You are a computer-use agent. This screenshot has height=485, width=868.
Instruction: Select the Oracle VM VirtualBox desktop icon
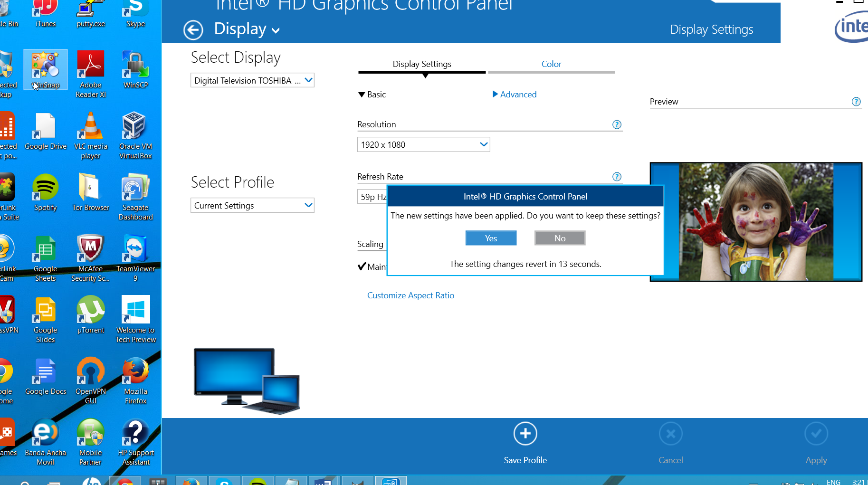(136, 135)
